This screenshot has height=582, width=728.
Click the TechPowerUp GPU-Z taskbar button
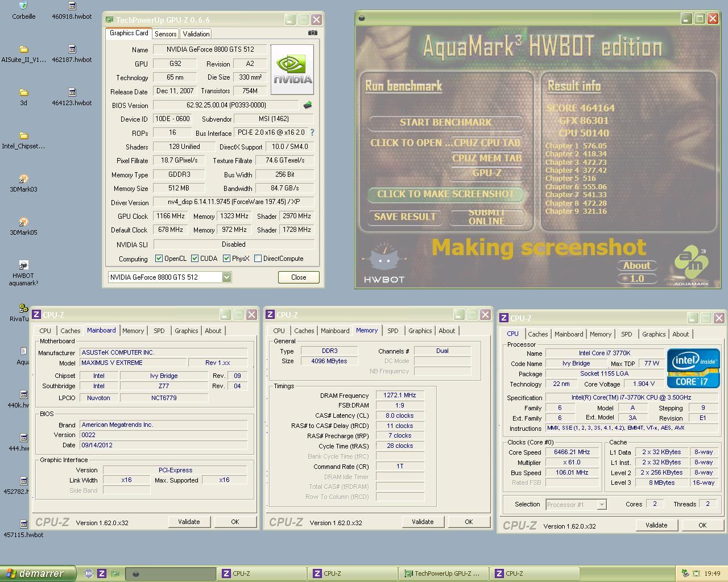pyautogui.click(x=443, y=573)
